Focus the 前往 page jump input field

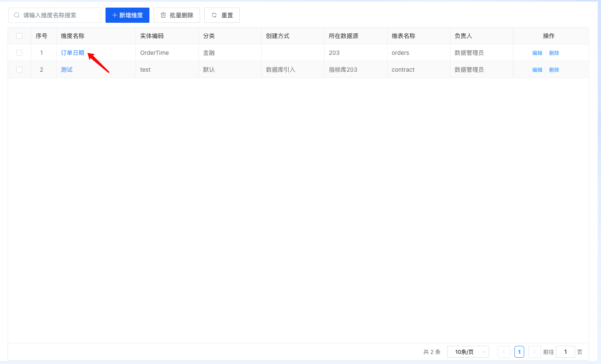point(565,352)
